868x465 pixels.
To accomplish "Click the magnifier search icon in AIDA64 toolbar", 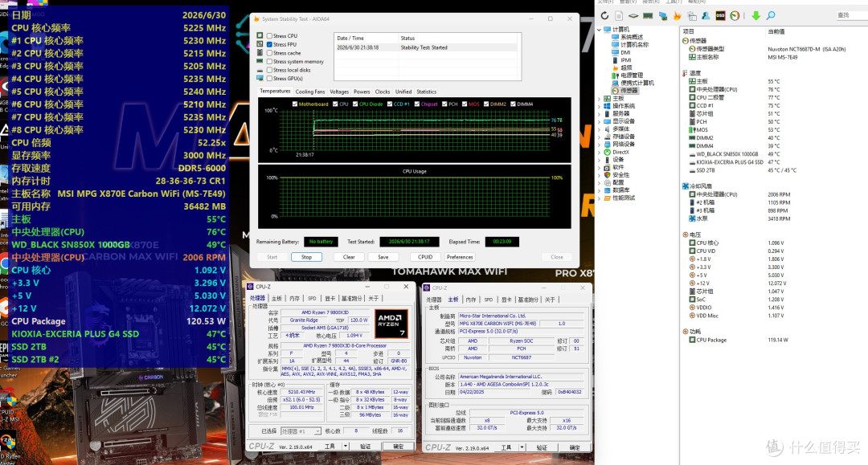I will (x=771, y=16).
